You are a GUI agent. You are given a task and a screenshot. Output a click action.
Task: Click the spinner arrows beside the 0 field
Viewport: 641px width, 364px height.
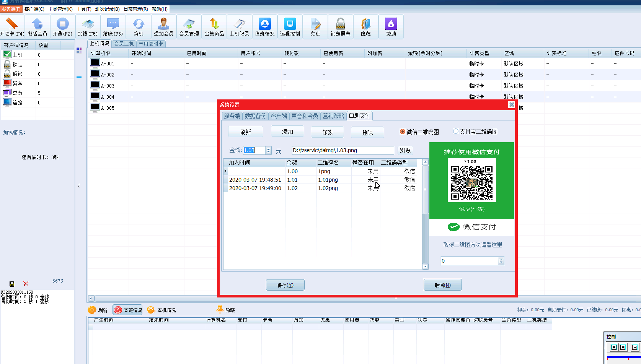coord(501,261)
